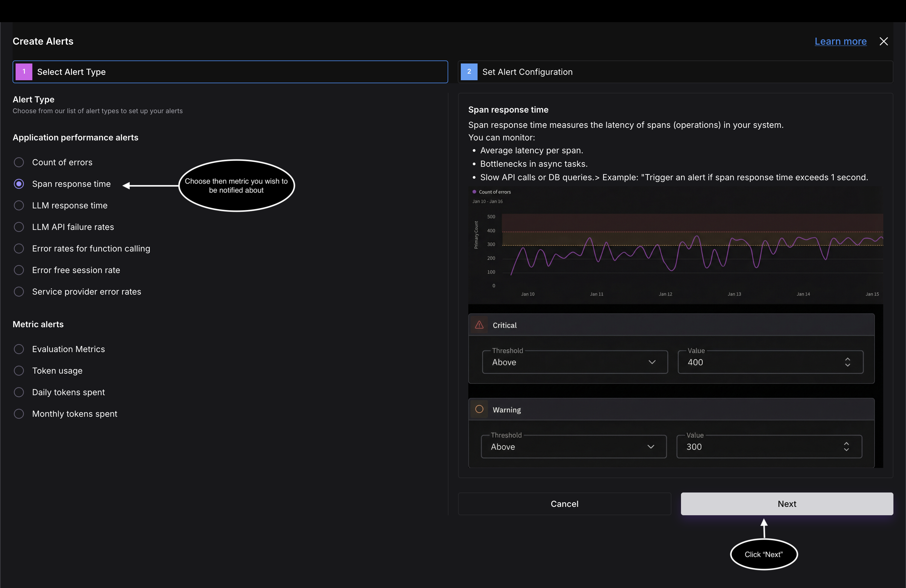Close the Create Alerts dialog
This screenshot has width=906, height=588.
884,41
